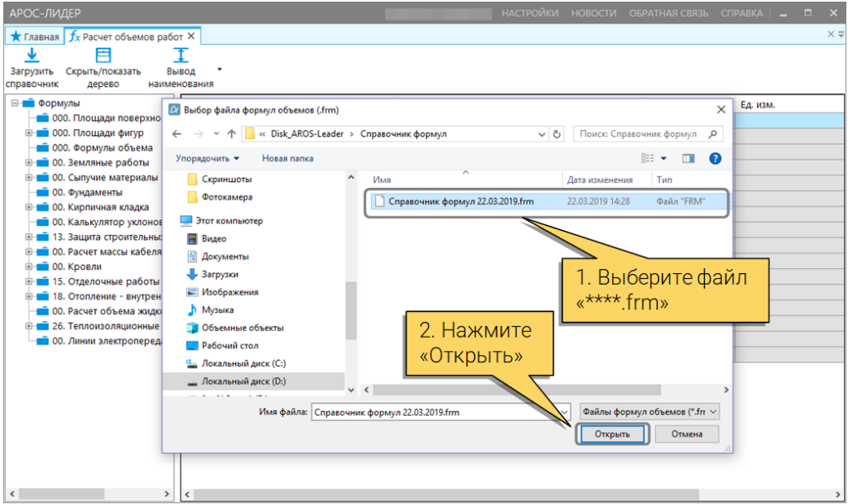This screenshot has height=504, width=848.
Task: Open the Загрузки folder in sidebar
Action: (212, 274)
